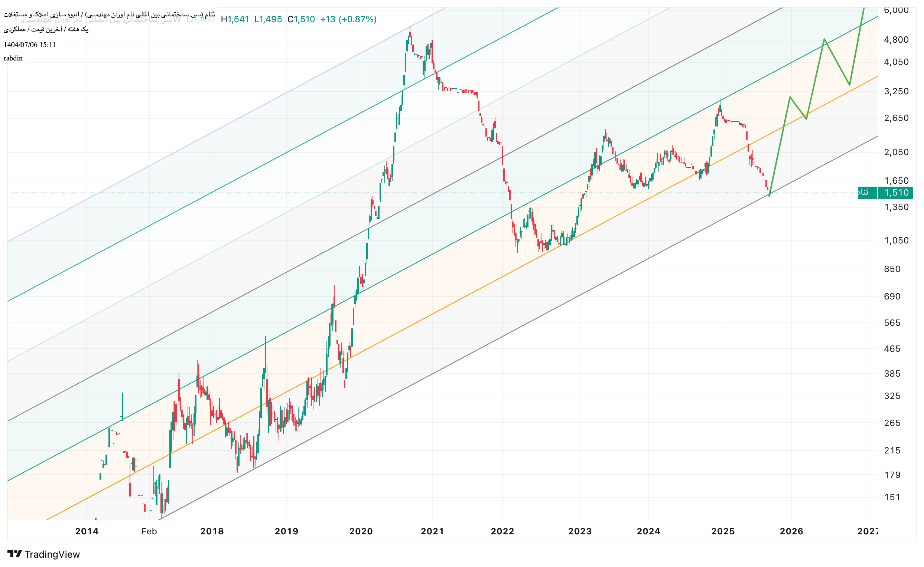Image resolution: width=924 pixels, height=567 pixels.
Task: Click the low value L1,495 in legend
Action: point(268,19)
